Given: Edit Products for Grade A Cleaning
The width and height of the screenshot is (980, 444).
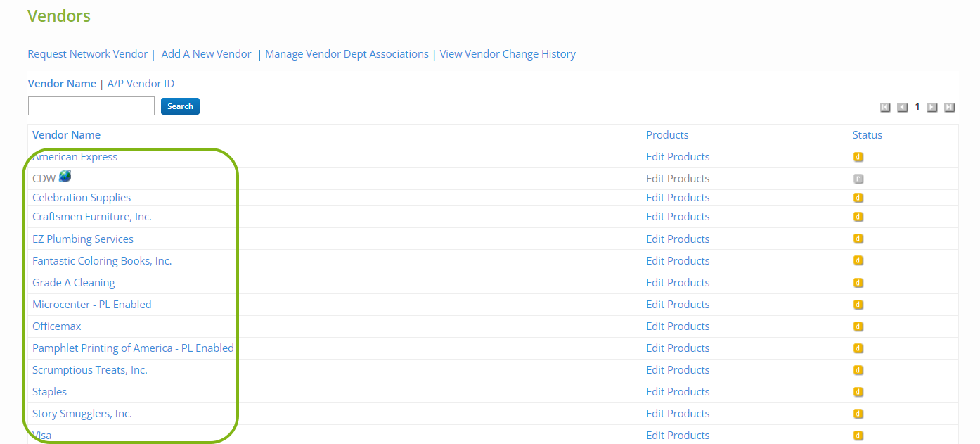Looking at the screenshot, I should [678, 283].
